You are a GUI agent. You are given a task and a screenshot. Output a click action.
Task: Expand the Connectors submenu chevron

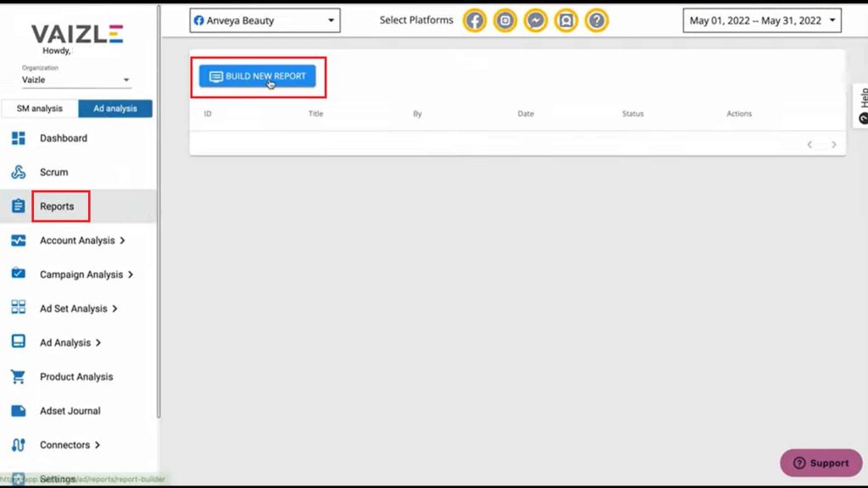click(x=97, y=445)
